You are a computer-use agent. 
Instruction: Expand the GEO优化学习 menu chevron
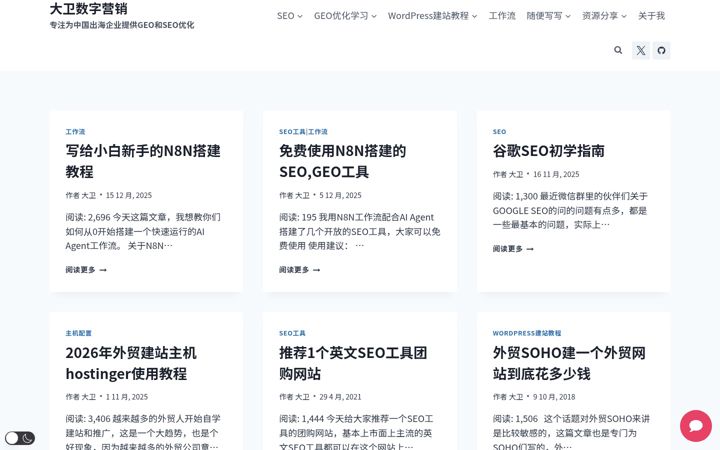click(374, 16)
